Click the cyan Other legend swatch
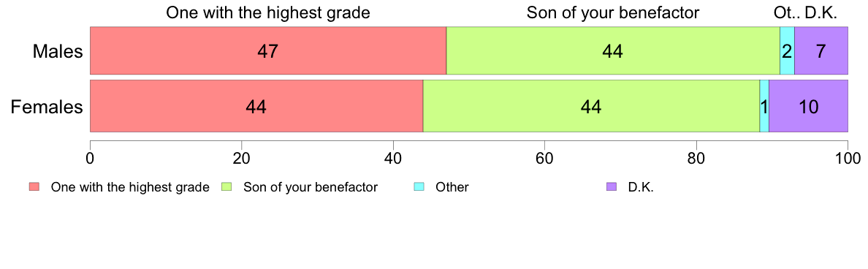868x269 pixels. click(x=419, y=187)
